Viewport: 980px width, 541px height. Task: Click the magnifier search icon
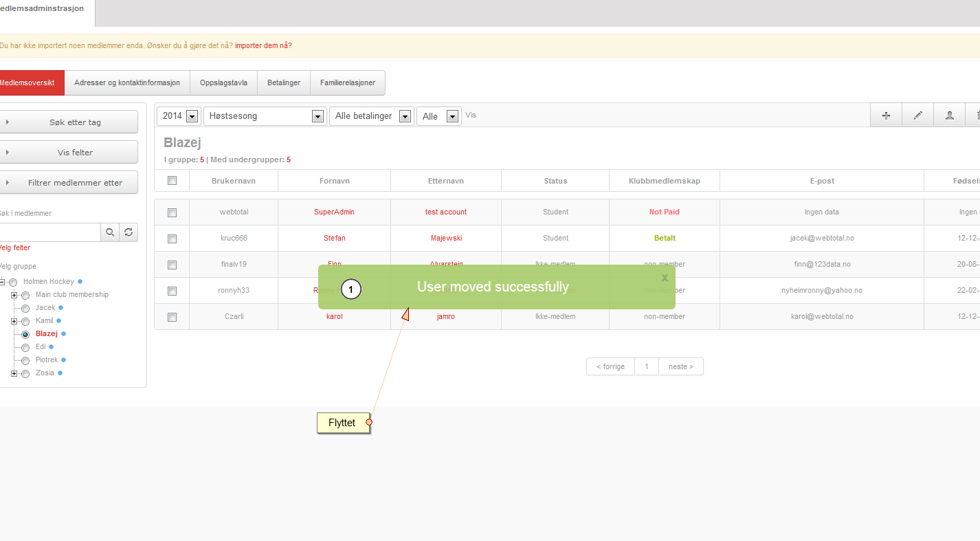pyautogui.click(x=109, y=232)
